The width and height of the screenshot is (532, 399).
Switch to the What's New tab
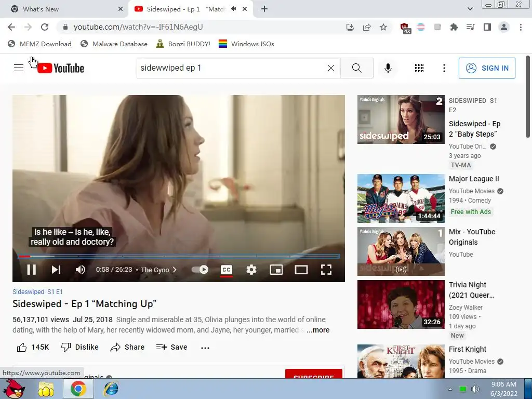(x=64, y=9)
